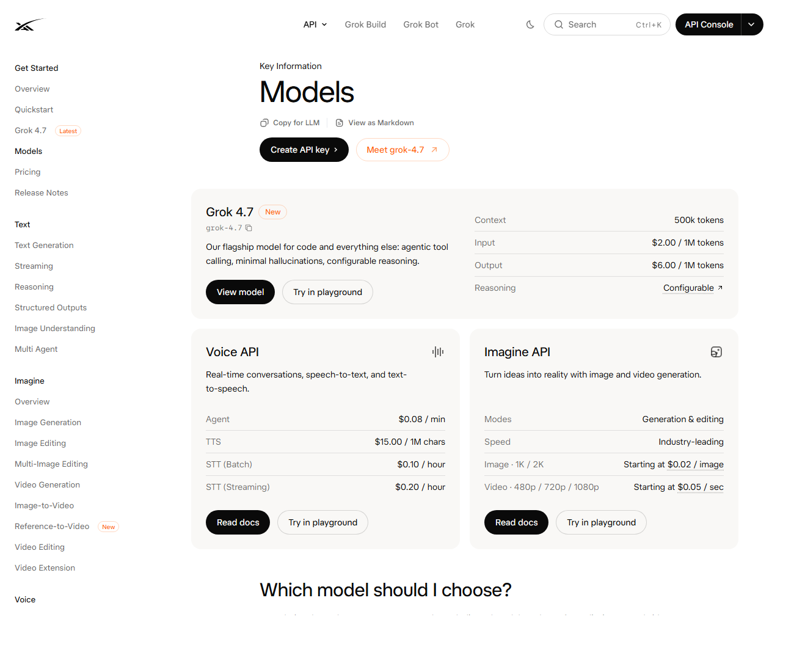
Task: Go to Grok Build in the top nav
Action: click(x=365, y=24)
